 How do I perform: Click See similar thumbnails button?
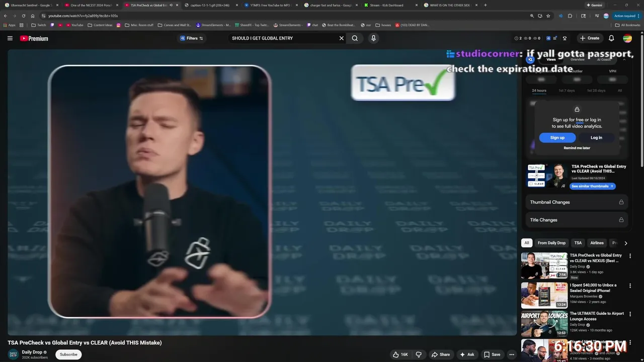click(592, 186)
